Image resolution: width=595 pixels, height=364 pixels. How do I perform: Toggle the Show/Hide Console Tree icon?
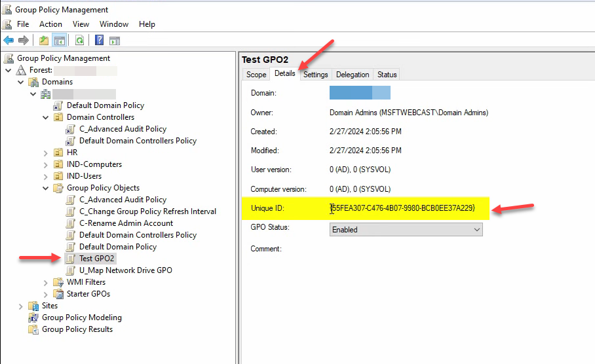tap(60, 40)
